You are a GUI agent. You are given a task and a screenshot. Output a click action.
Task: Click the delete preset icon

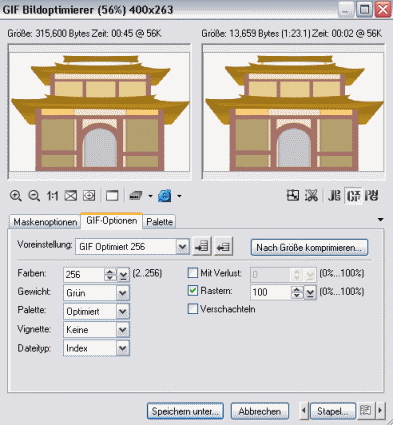point(223,247)
